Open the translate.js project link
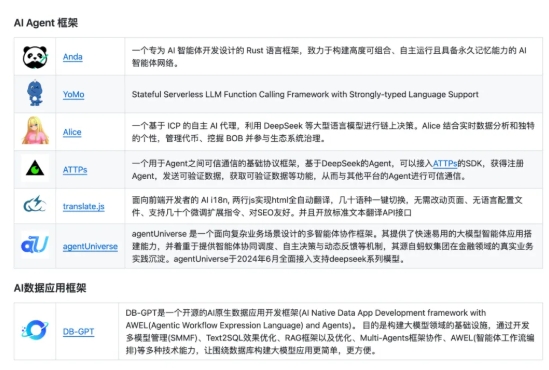The height and width of the screenshot is (370, 549). point(84,206)
